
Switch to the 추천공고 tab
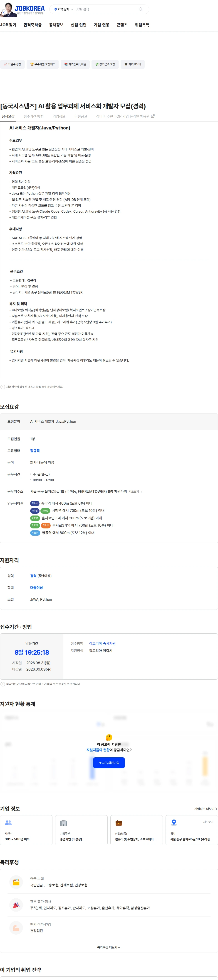(81, 117)
